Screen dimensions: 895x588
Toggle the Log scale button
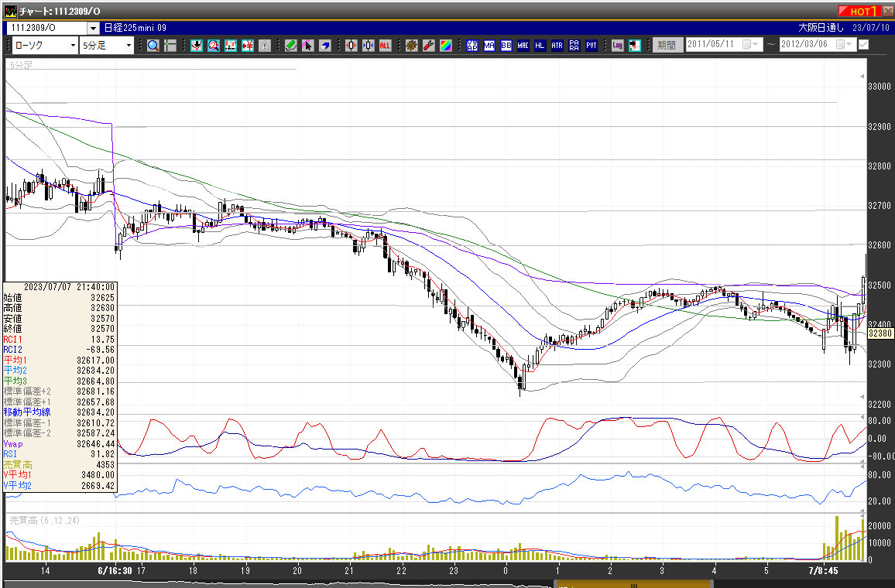[618, 46]
